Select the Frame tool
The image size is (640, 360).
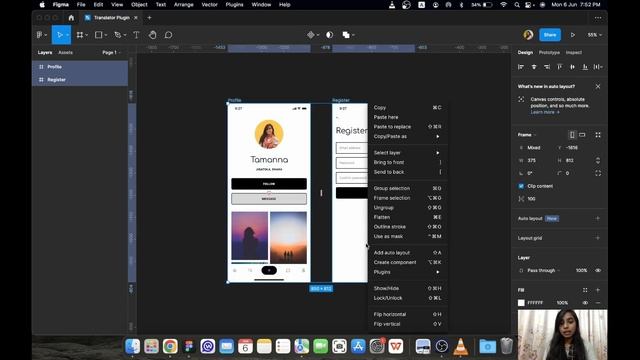80,35
